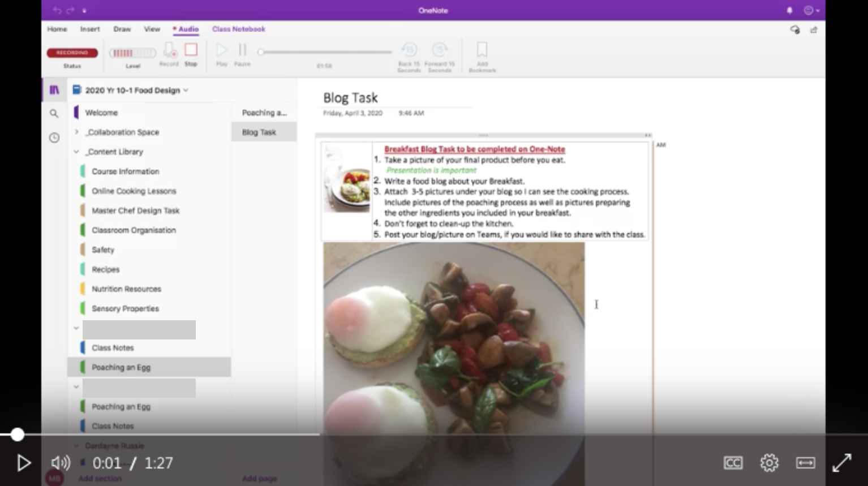Toggle closed captions CC button
Image resolution: width=868 pixels, height=486 pixels.
[x=733, y=463]
